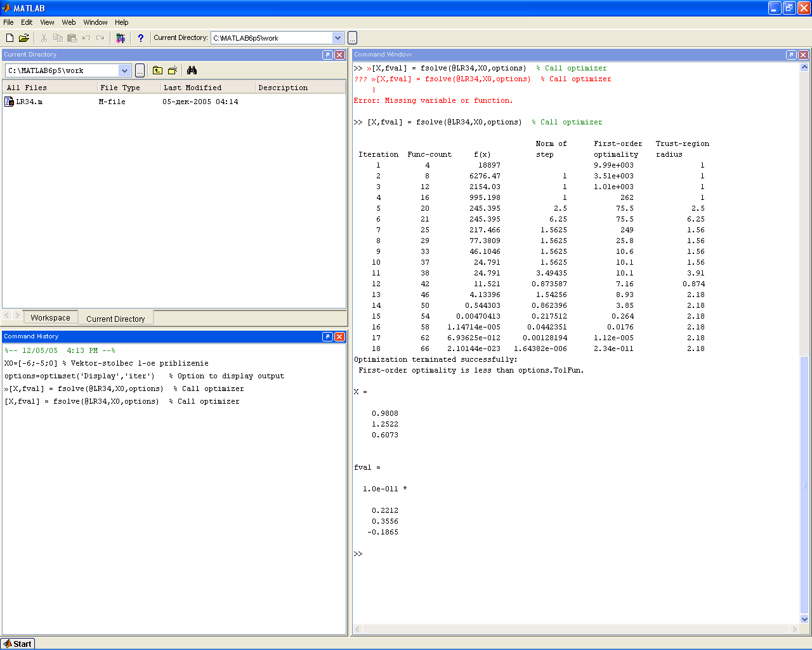Select X0=[-6;-5;0] line in Command History
Image resolution: width=812 pixels, height=650 pixels.
point(107,363)
